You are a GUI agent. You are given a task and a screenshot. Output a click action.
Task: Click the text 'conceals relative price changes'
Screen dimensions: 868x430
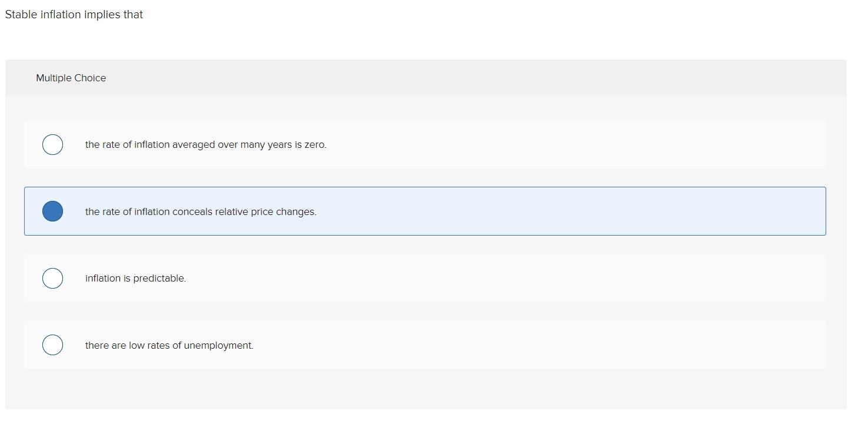[201, 211]
